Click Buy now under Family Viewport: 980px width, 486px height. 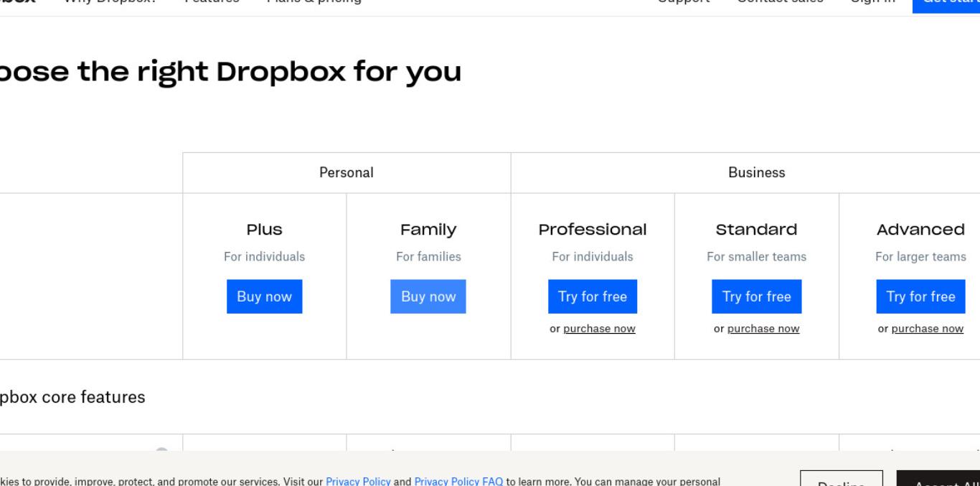click(428, 296)
